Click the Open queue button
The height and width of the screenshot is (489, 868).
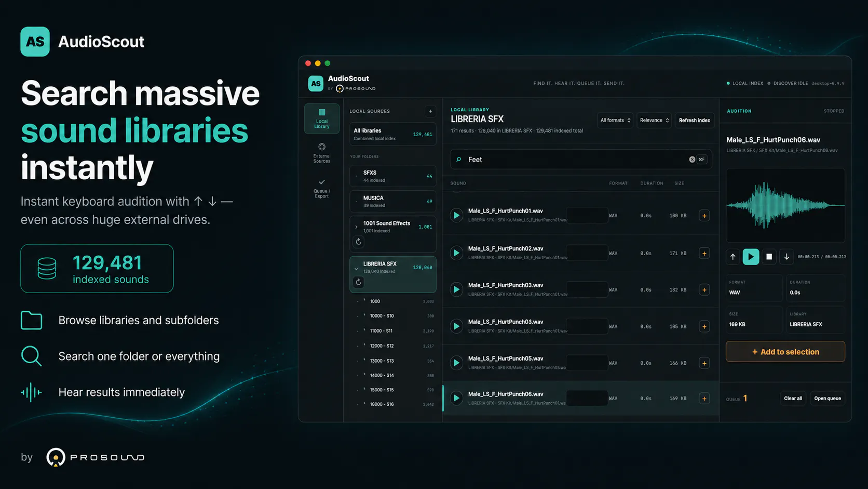click(828, 399)
